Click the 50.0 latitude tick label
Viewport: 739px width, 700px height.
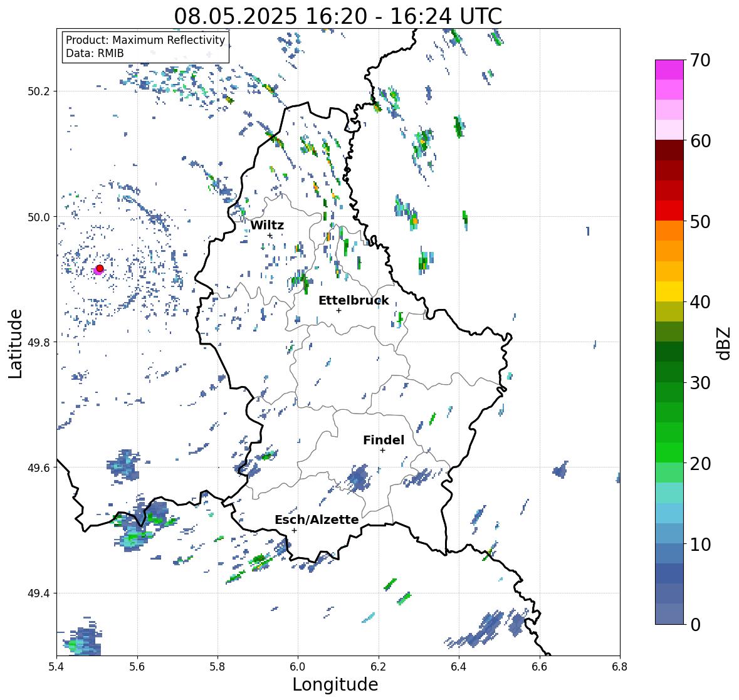point(39,217)
